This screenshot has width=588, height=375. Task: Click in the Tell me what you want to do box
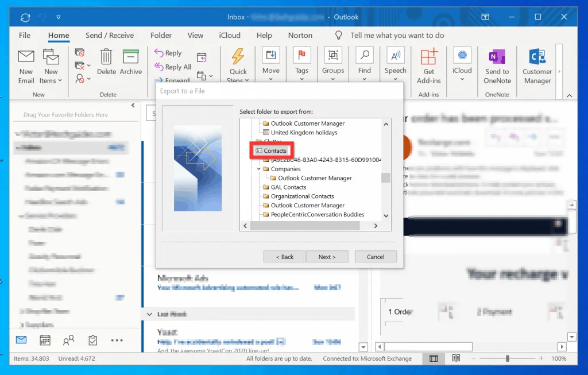pyautogui.click(x=397, y=35)
